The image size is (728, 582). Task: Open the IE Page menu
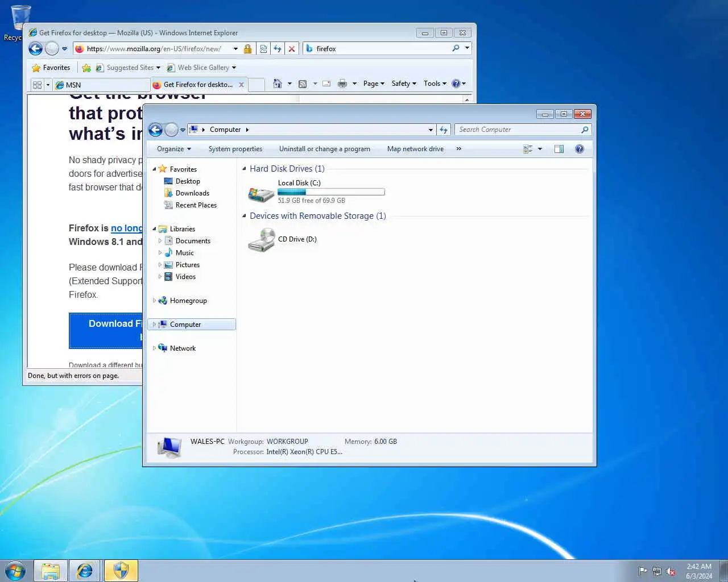coord(374,84)
